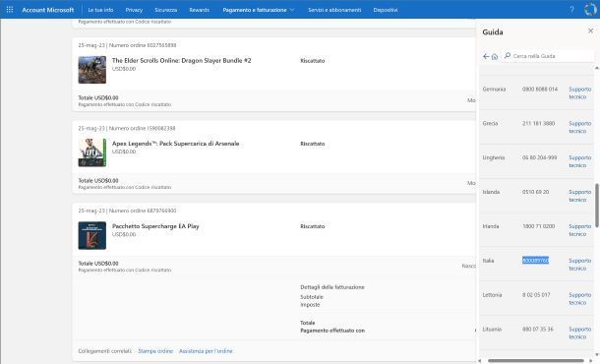Open the app launcher grid icon
This screenshot has width=600, height=364.
pos(10,10)
